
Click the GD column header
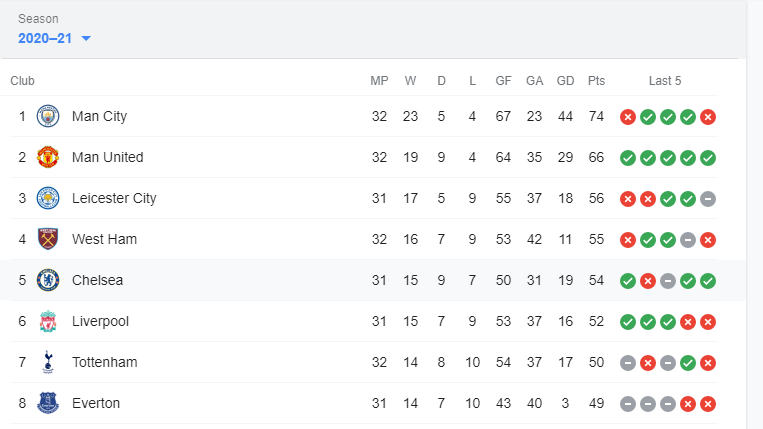pyautogui.click(x=565, y=81)
